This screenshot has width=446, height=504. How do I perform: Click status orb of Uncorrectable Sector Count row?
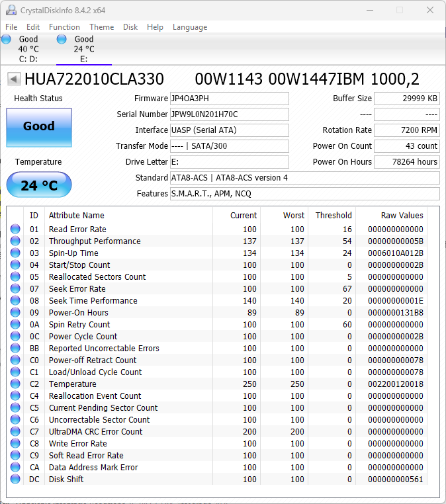click(x=15, y=419)
